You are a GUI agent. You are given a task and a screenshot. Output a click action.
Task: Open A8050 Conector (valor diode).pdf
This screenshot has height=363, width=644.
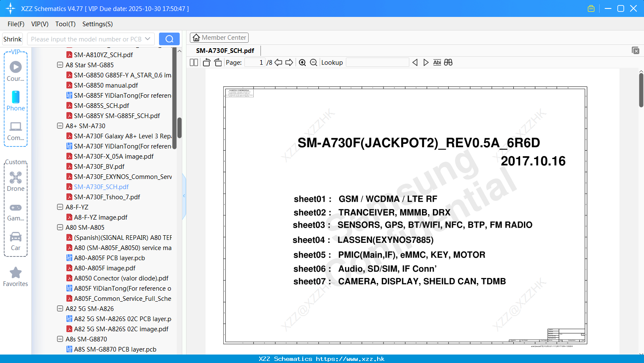point(121,278)
